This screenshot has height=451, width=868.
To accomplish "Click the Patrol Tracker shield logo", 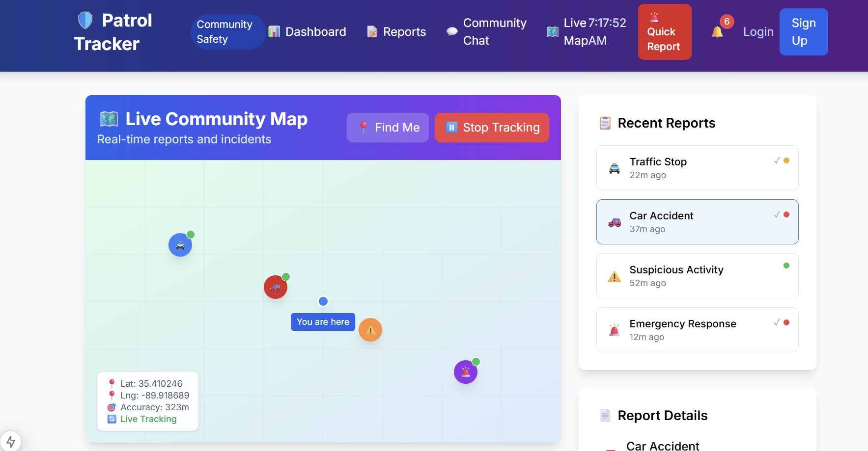I will tap(85, 21).
